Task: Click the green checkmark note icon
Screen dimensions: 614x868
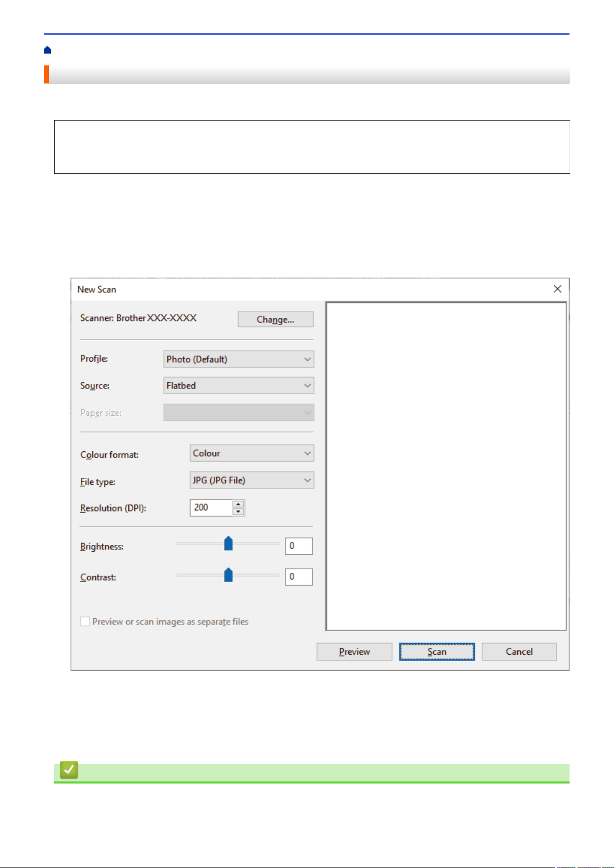Action: (69, 770)
